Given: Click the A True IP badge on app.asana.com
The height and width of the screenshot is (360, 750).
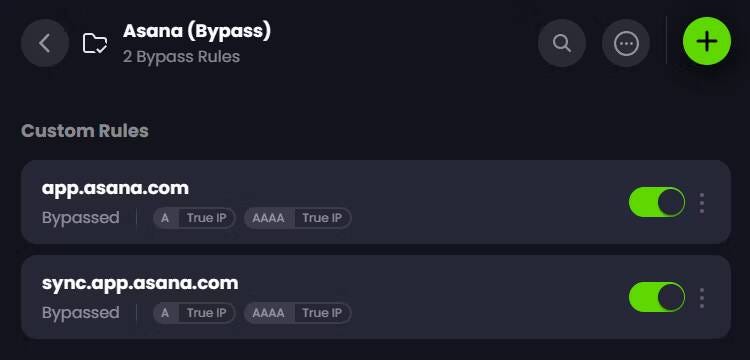Looking at the screenshot, I should pos(194,218).
